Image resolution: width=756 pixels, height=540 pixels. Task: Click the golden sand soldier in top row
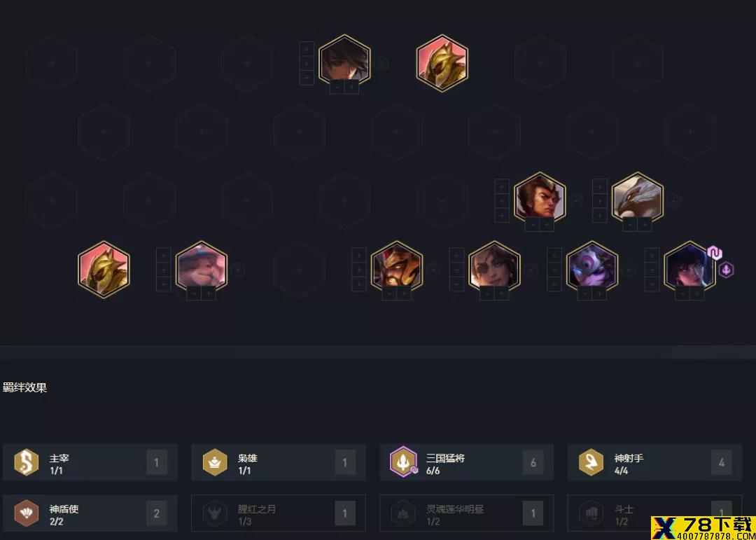click(x=442, y=63)
